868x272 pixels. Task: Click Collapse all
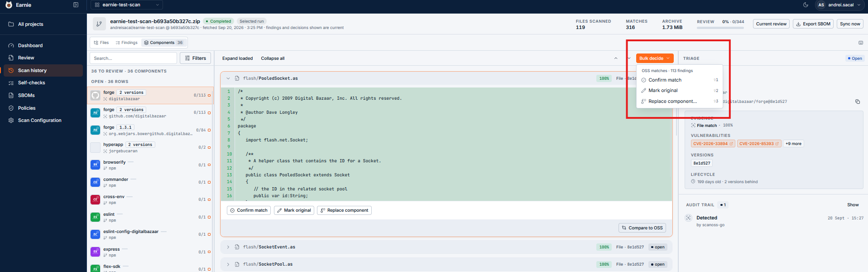(x=273, y=58)
